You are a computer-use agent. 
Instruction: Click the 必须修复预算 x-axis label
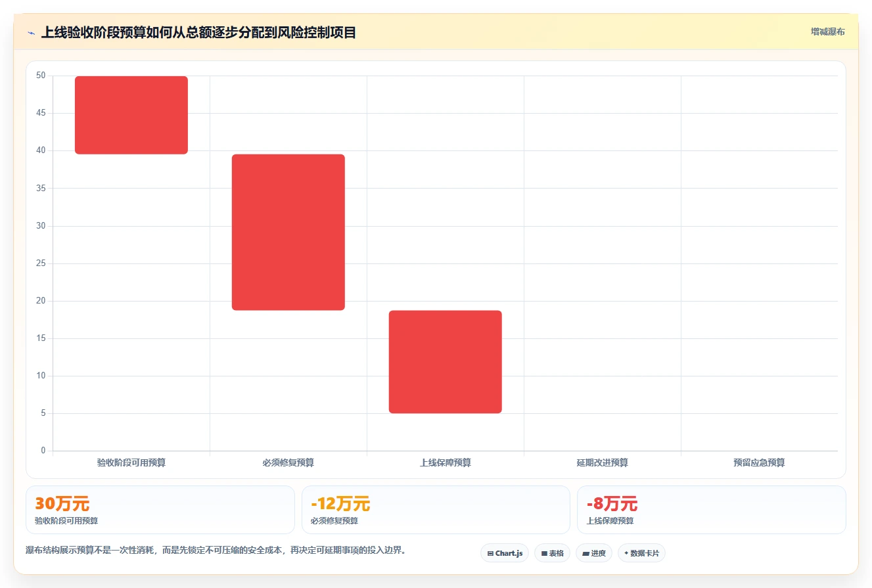click(x=288, y=463)
